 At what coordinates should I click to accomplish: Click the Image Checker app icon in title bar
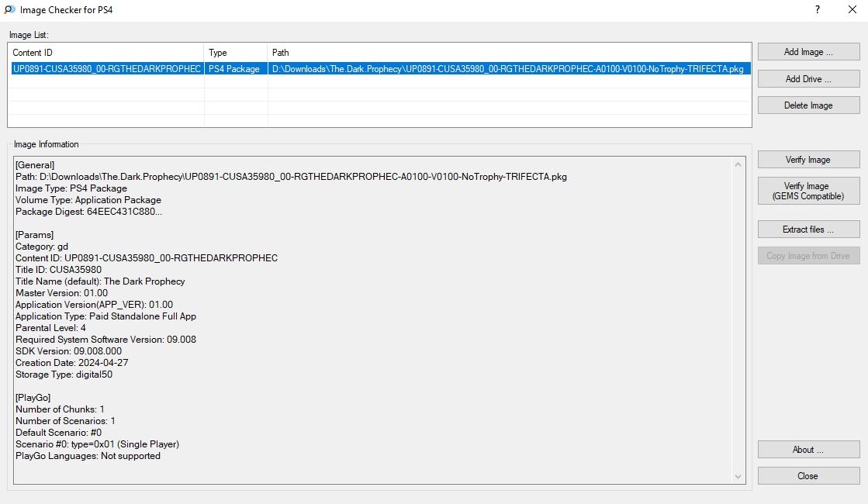click(x=9, y=9)
